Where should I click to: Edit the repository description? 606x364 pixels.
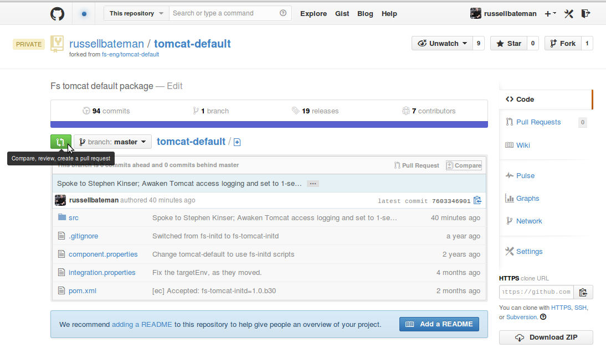(x=174, y=86)
